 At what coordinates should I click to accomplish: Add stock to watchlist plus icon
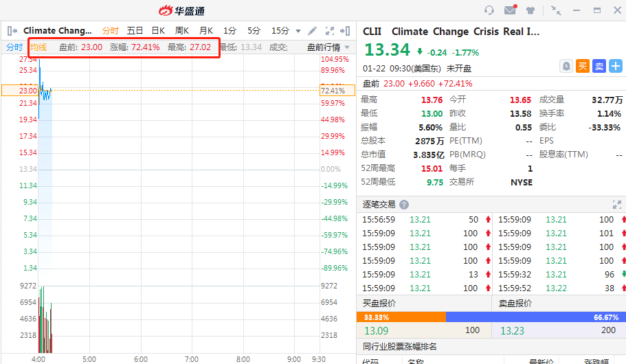(616, 66)
